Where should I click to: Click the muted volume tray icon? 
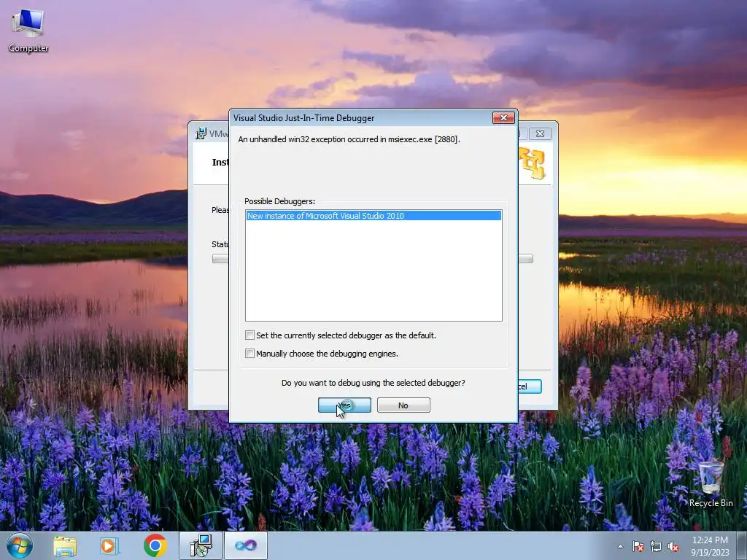click(x=673, y=546)
